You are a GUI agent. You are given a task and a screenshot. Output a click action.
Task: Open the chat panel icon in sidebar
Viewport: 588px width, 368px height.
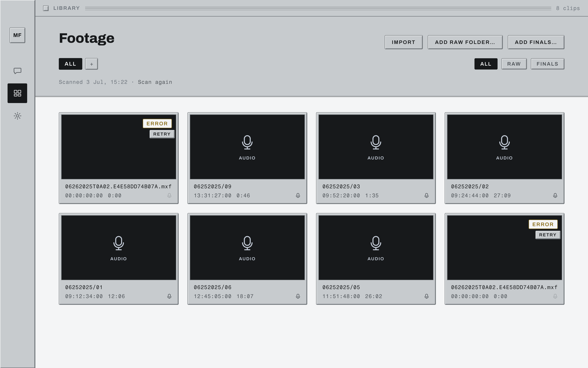click(x=17, y=71)
